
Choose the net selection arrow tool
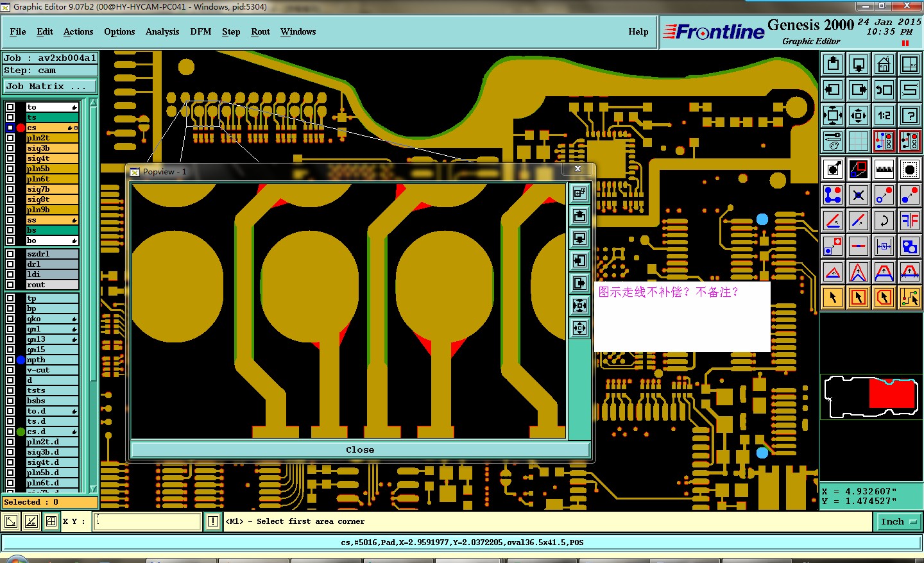[910, 298]
